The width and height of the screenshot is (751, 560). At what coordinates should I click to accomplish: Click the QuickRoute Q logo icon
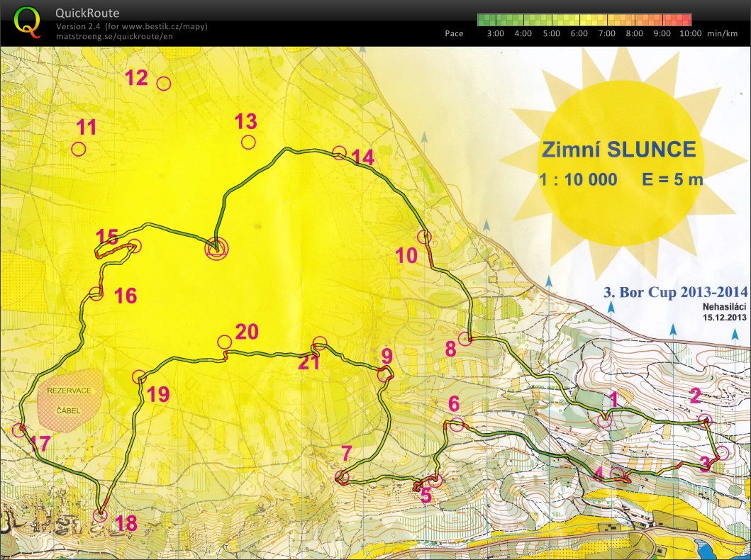(27, 23)
